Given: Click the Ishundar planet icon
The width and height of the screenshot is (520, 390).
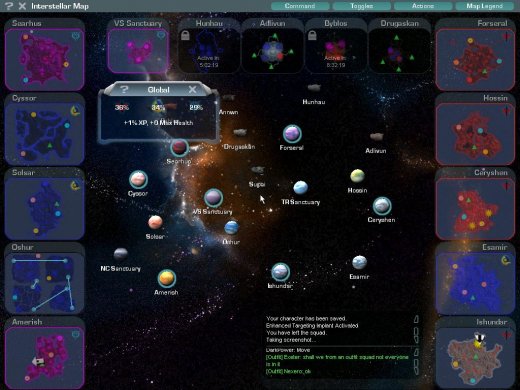Looking at the screenshot, I should [280, 272].
